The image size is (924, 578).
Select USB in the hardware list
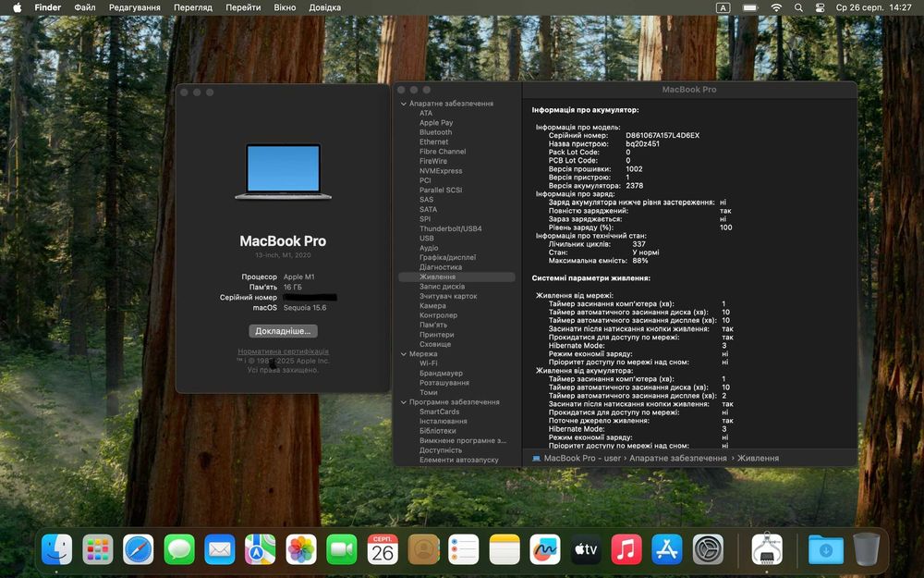(427, 239)
